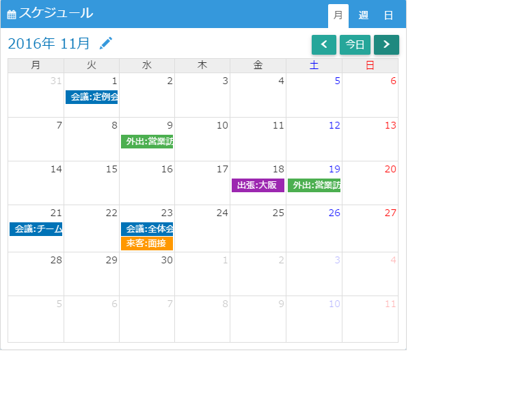Switch to the 日 day view tab
525x420 pixels.
388,16
